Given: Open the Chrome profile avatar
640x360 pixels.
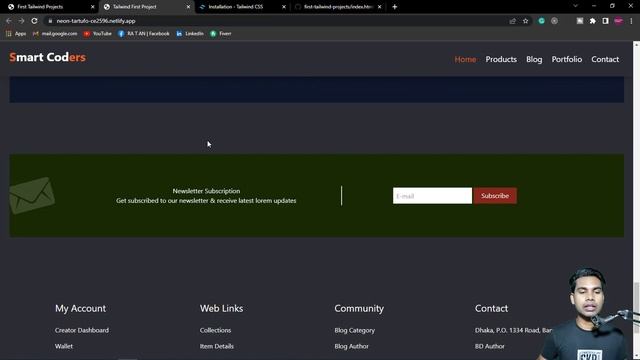Looking at the screenshot, I should click(x=619, y=21).
